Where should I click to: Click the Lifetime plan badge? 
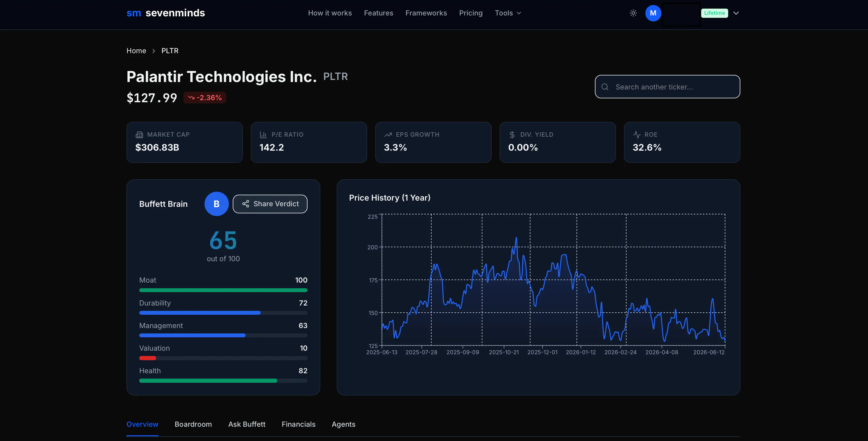point(714,13)
